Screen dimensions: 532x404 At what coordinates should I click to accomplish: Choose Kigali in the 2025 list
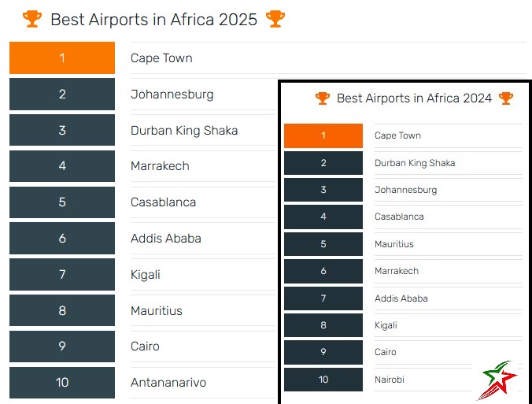click(x=146, y=275)
